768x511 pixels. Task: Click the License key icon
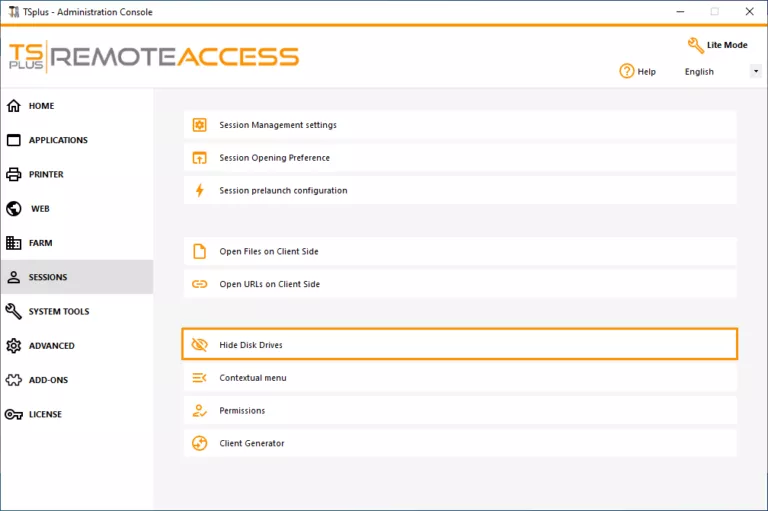14,414
